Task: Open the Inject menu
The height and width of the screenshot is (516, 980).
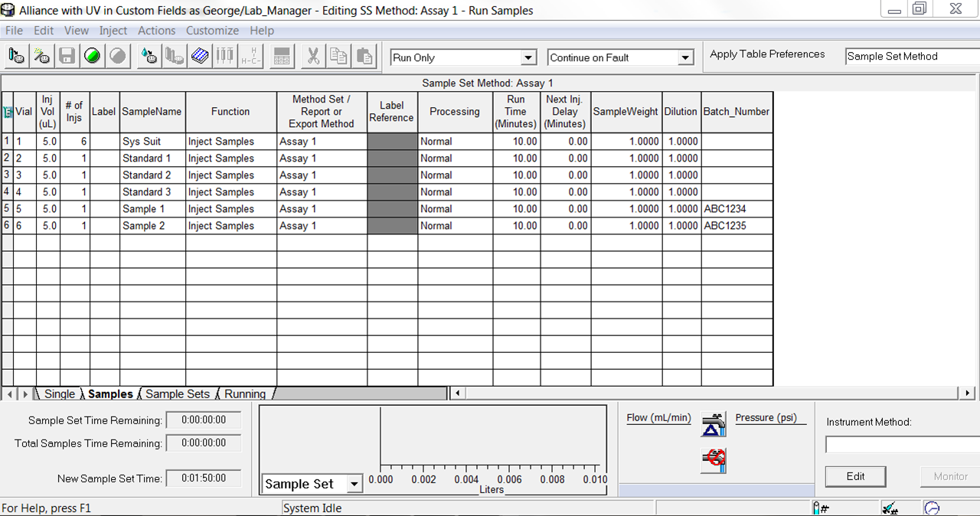Action: tap(113, 31)
